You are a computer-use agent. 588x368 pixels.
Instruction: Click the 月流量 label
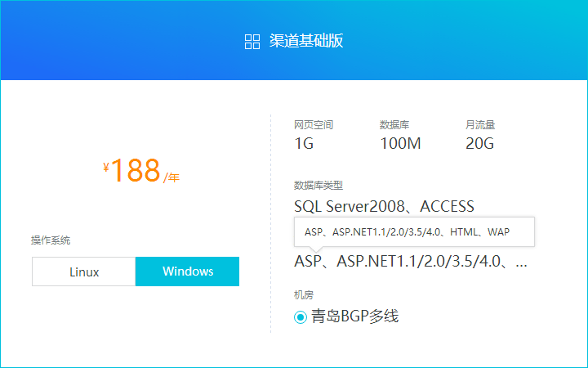pos(480,125)
